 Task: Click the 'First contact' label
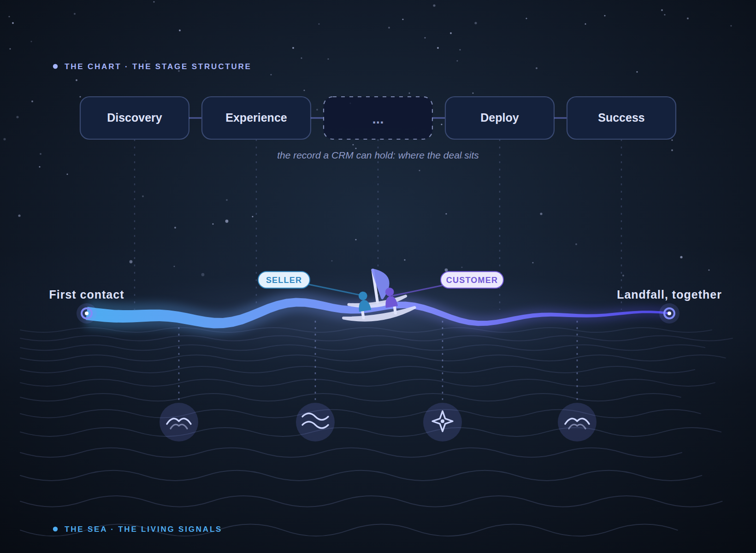pyautogui.click(x=87, y=294)
